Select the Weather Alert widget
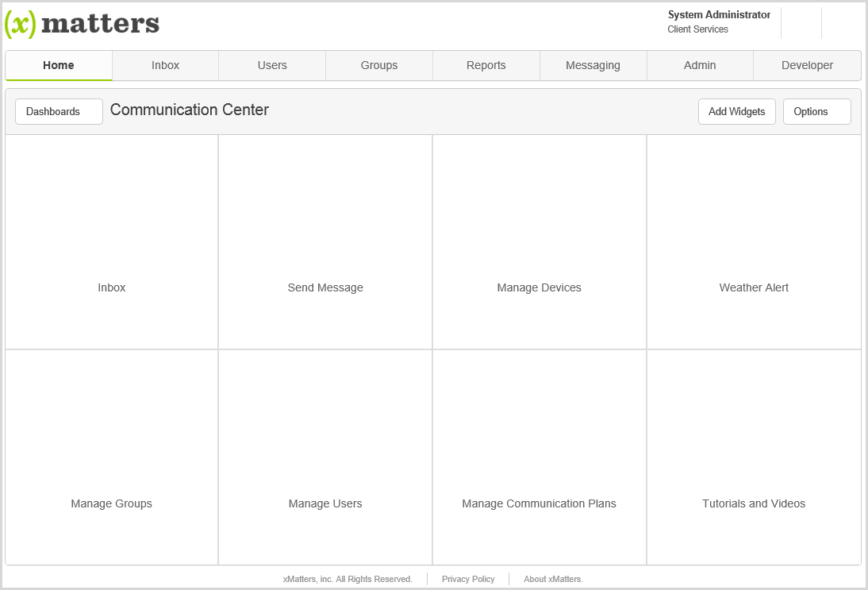The image size is (868, 590). 754,242
